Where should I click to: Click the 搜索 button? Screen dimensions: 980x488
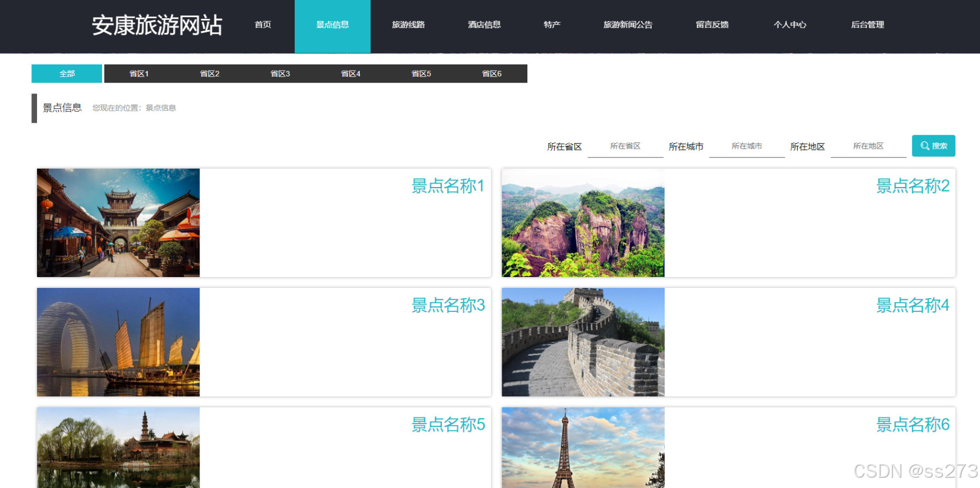[934, 146]
